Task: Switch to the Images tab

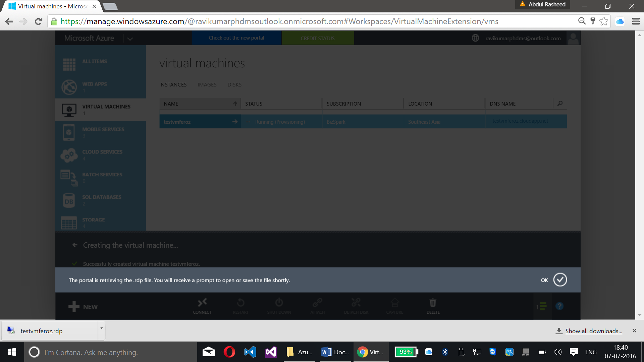Action: 207,85
